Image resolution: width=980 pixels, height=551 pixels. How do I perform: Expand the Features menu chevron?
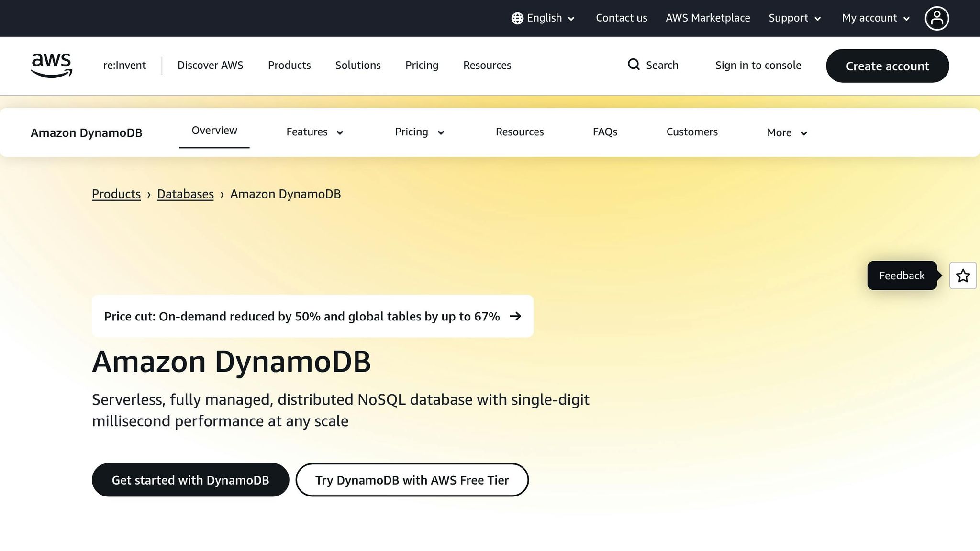coord(340,132)
